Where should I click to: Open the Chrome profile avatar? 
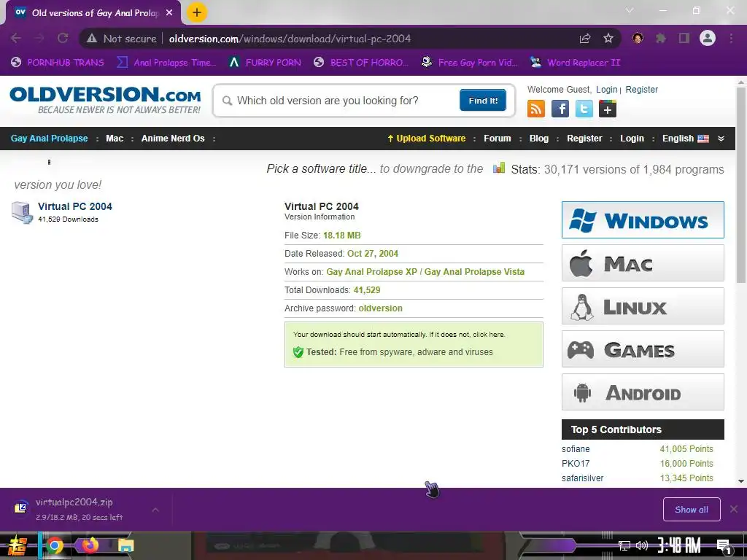pos(708,38)
